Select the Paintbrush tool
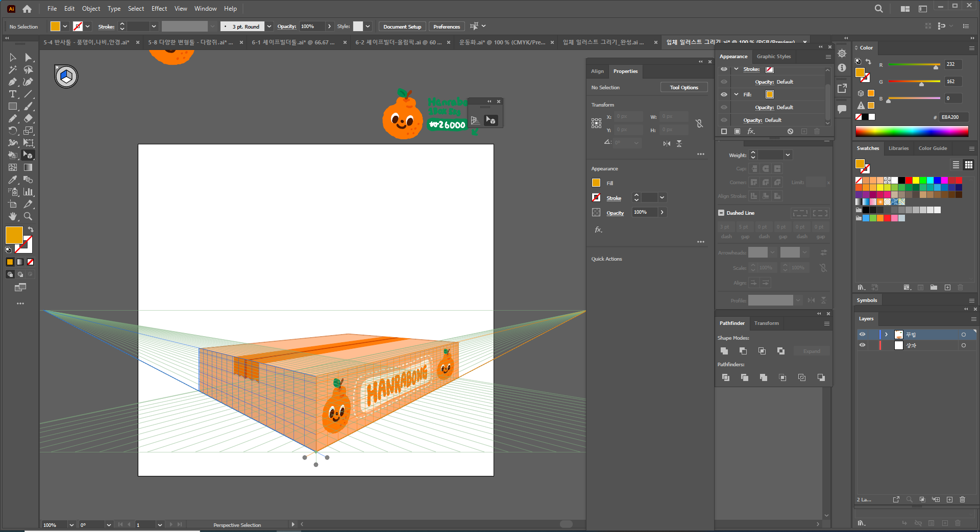The image size is (980, 532). pyautogui.click(x=29, y=107)
